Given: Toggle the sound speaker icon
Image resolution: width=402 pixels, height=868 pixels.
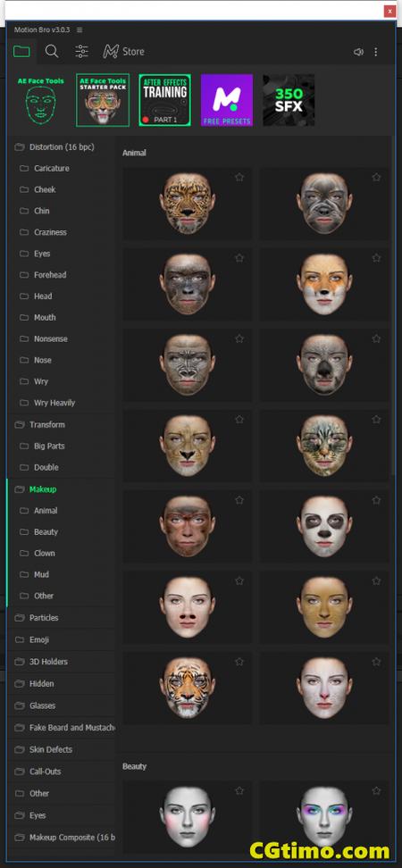Looking at the screenshot, I should pyautogui.click(x=358, y=52).
